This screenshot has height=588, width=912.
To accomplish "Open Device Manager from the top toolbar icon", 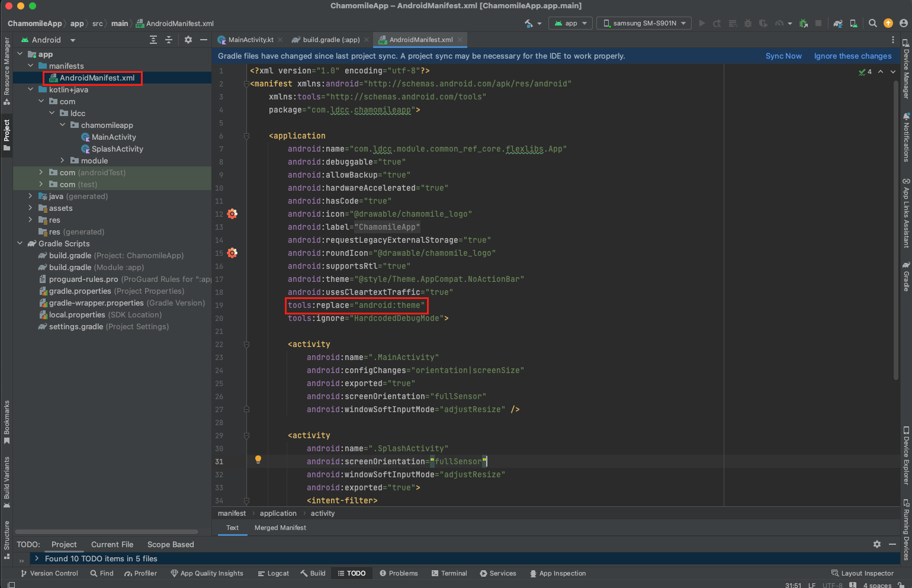I will [x=853, y=23].
